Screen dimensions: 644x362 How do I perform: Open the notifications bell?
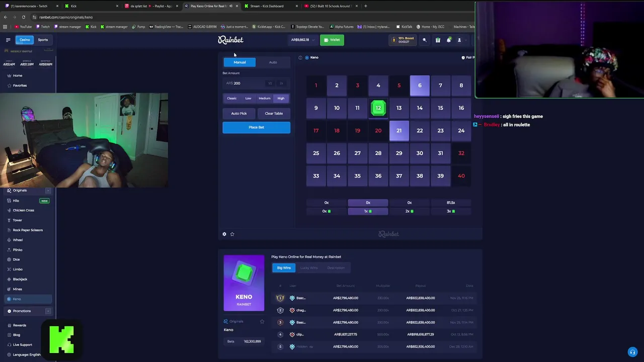(x=448, y=40)
